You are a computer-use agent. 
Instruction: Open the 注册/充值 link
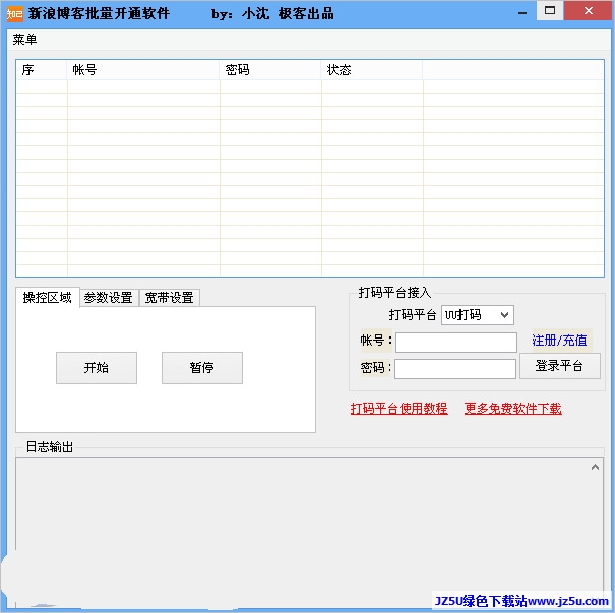coord(560,340)
